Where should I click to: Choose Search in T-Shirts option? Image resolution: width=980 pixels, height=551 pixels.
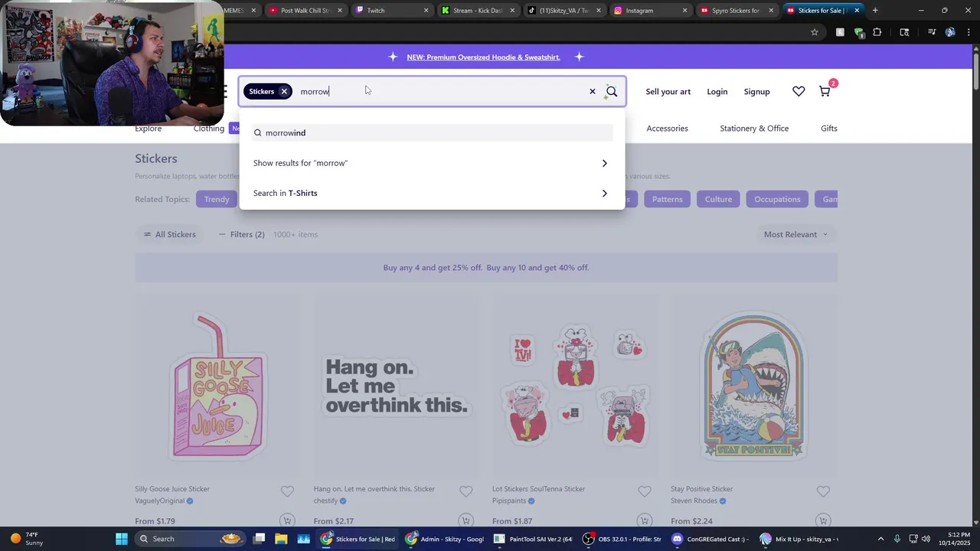[433, 193]
